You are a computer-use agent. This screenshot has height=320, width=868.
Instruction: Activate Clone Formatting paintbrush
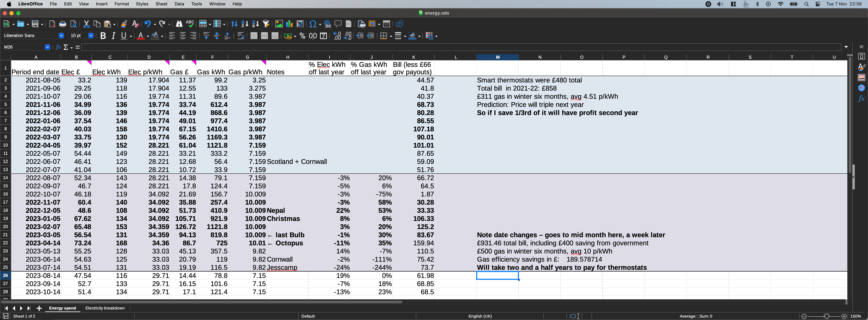click(x=124, y=24)
